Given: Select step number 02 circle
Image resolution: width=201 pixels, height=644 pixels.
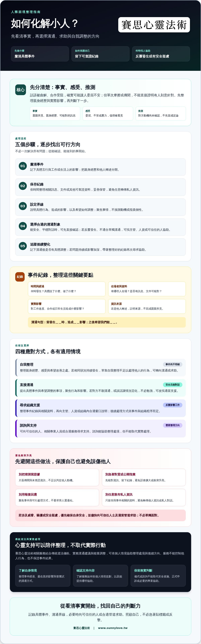Looking at the screenshot, I should tap(23, 186).
